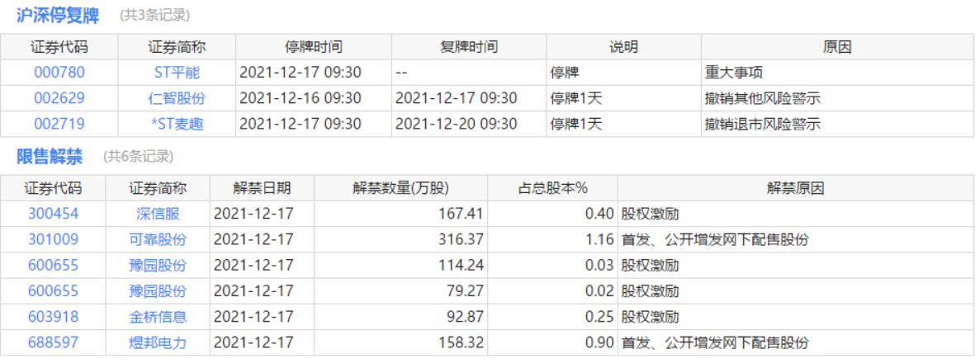Click ST平能 security name link
980x363 pixels.
click(x=177, y=73)
